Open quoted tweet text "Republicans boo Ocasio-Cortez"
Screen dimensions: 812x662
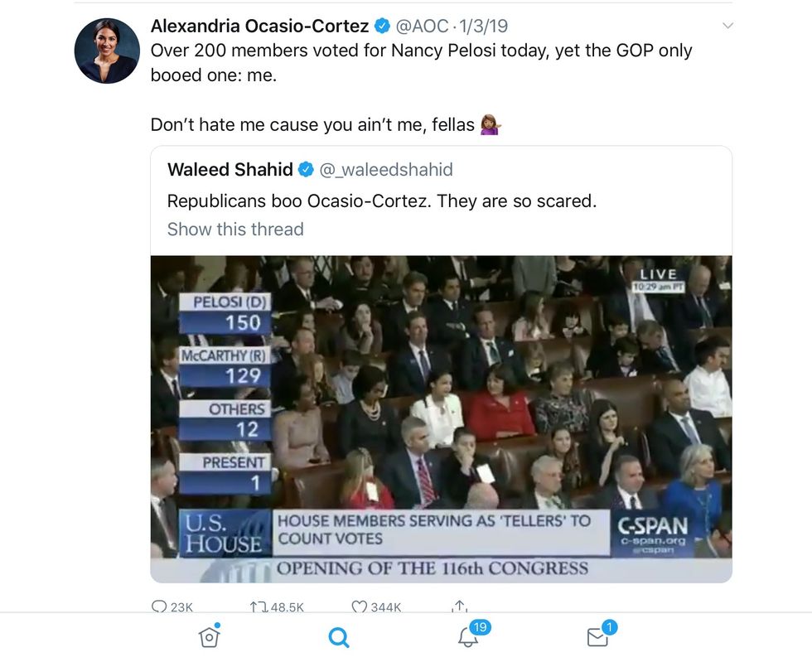pyautogui.click(x=381, y=201)
